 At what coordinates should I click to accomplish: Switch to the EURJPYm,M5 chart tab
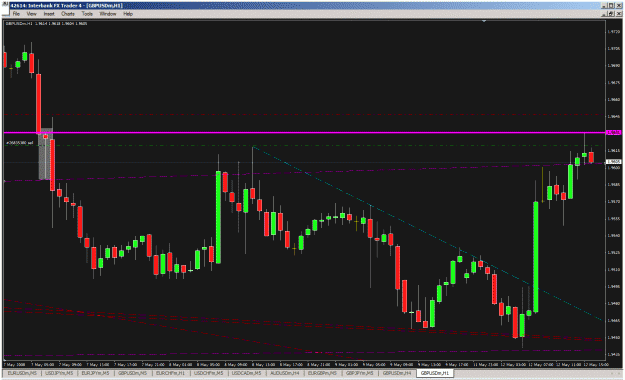pyautogui.click(x=95, y=373)
